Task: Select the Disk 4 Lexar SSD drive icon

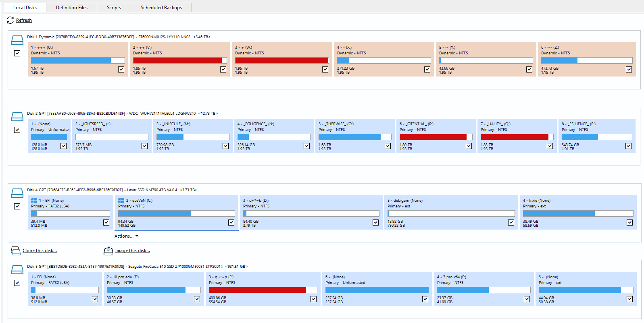Action: (17, 193)
